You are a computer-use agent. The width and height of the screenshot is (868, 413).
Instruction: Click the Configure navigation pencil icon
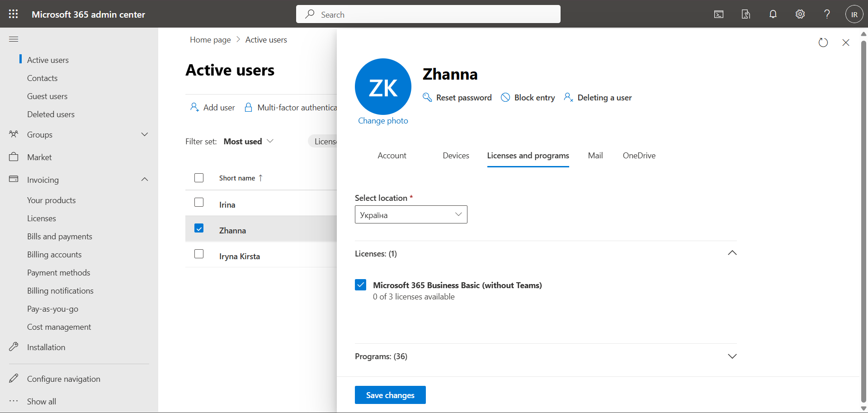(14, 378)
